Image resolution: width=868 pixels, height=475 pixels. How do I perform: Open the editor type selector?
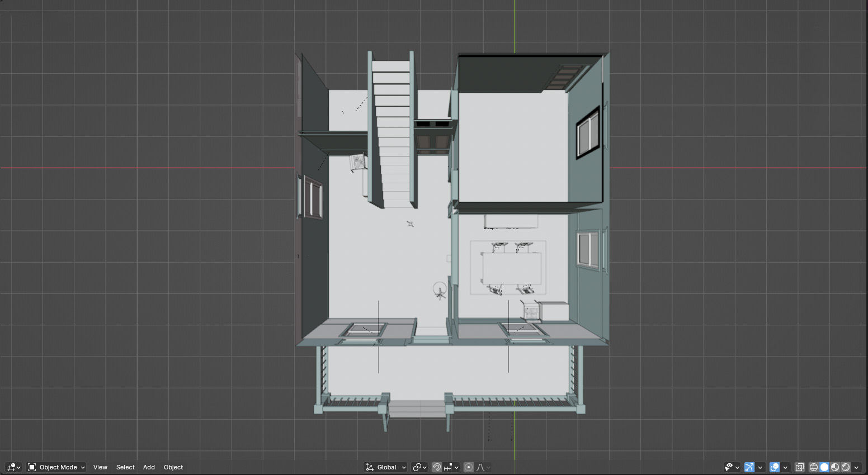point(13,467)
